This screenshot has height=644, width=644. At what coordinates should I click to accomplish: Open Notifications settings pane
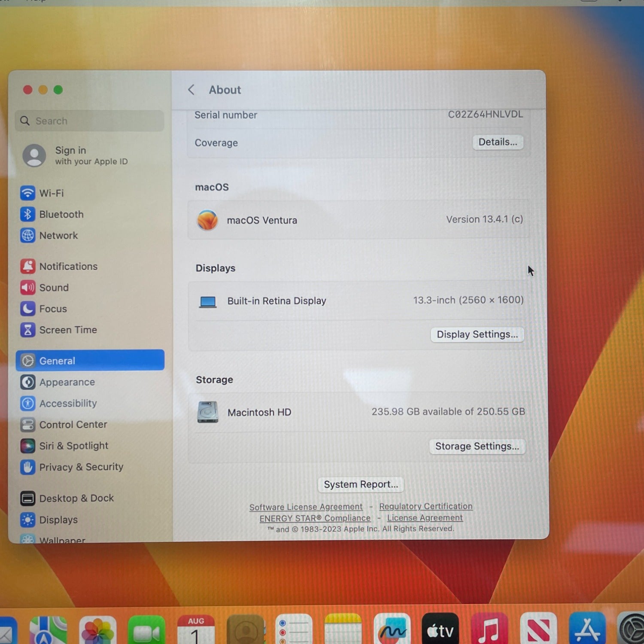click(x=90, y=266)
